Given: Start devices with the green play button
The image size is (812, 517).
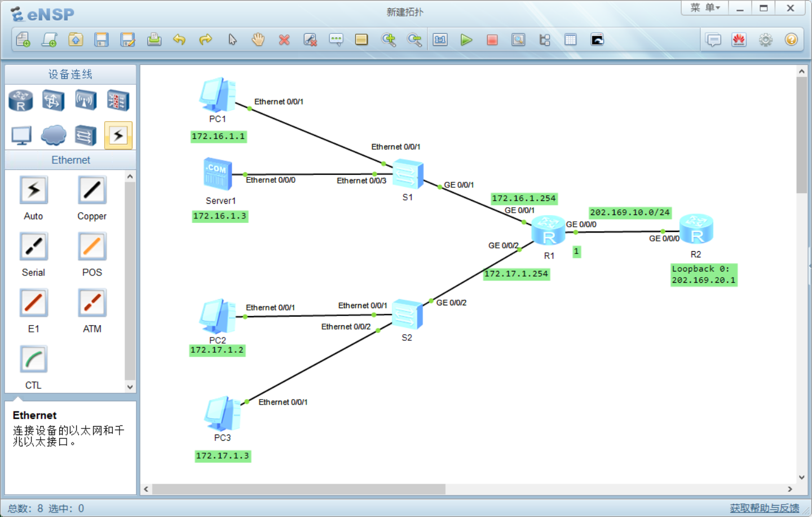Looking at the screenshot, I should [466, 40].
